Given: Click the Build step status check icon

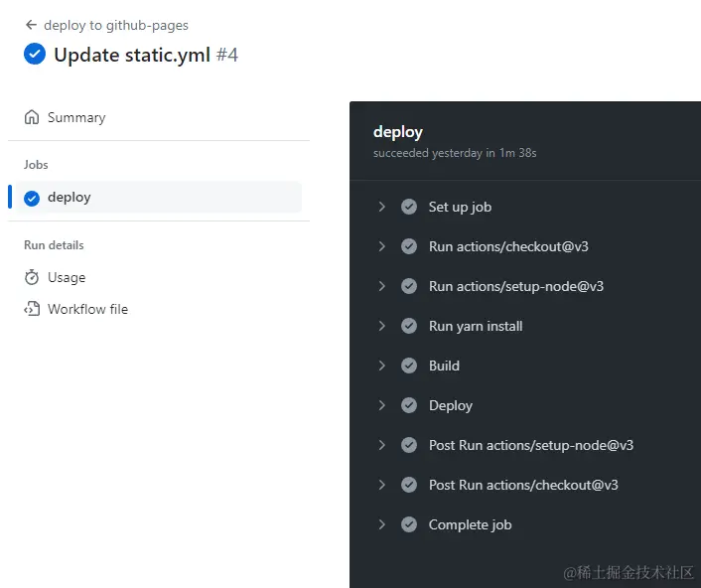Looking at the screenshot, I should [409, 366].
